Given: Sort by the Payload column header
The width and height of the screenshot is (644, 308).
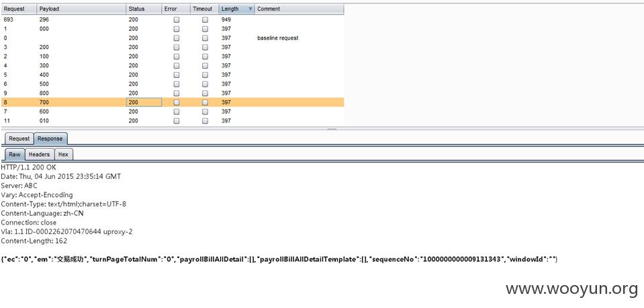Looking at the screenshot, I should point(81,9).
